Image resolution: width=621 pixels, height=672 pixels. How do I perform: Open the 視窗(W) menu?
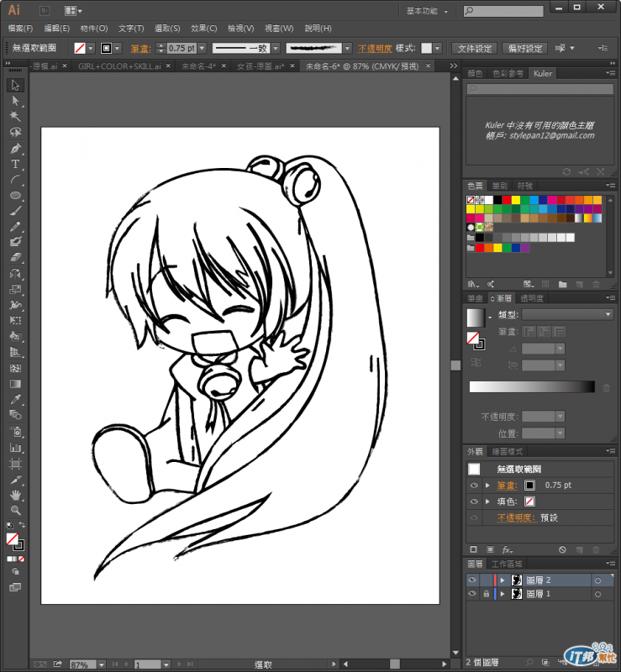tap(279, 29)
